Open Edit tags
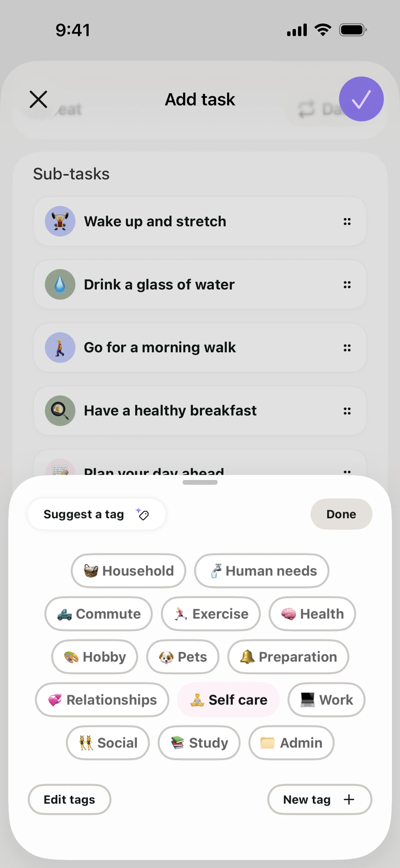This screenshot has height=868, width=400. coord(69,799)
